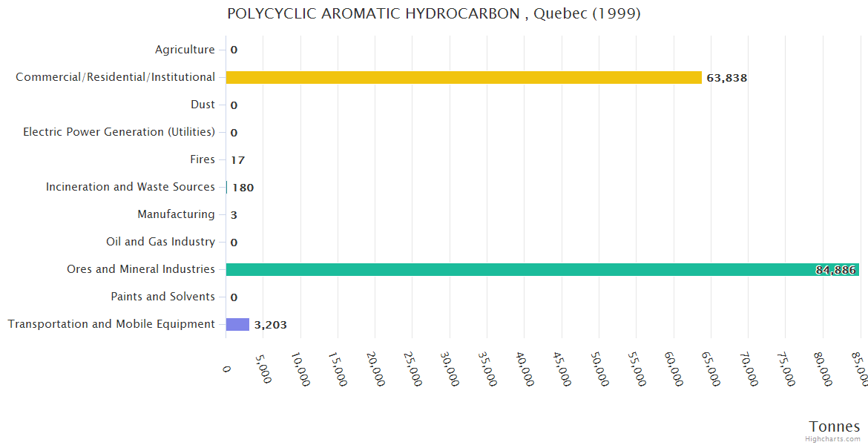Click the Tonnes axis title
The width and height of the screenshot is (868, 445).
coord(834,426)
